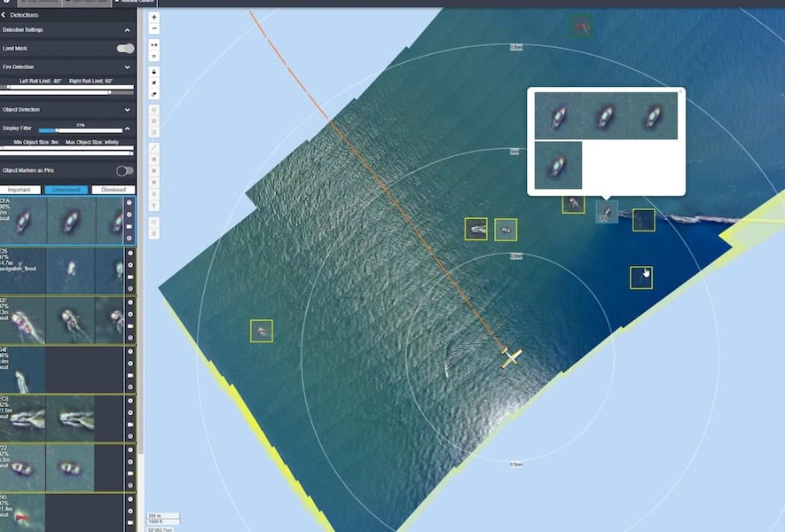Click exclamation icon on 04F boat row
Screen dimensions: 785x532
pos(130,351)
